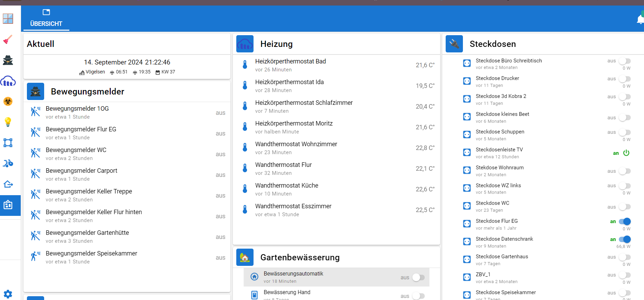Image resolution: width=644 pixels, height=300 pixels.
Task: Click motion icon of Bewegungsmelder 1OG
Action: coord(36,112)
